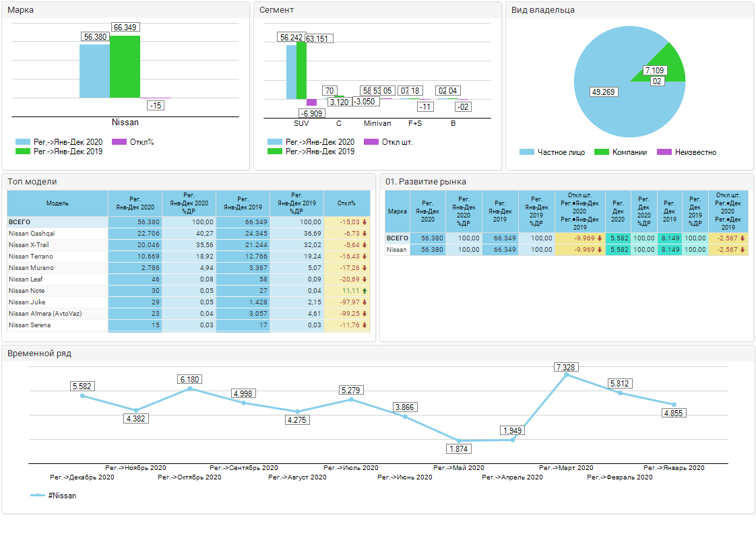Select the Nissan X-Trail model name
This screenshot has width=756, height=534.
29,245
